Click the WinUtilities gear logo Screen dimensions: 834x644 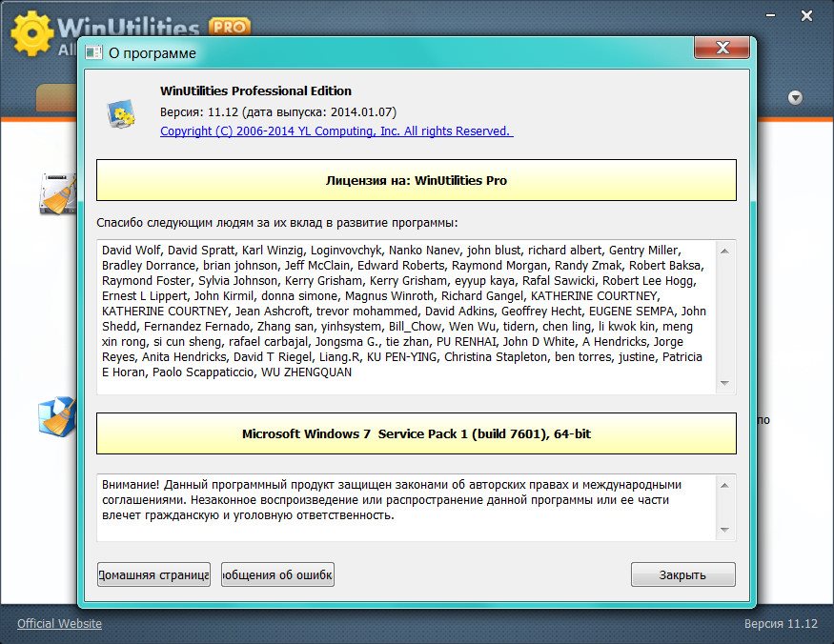32,34
